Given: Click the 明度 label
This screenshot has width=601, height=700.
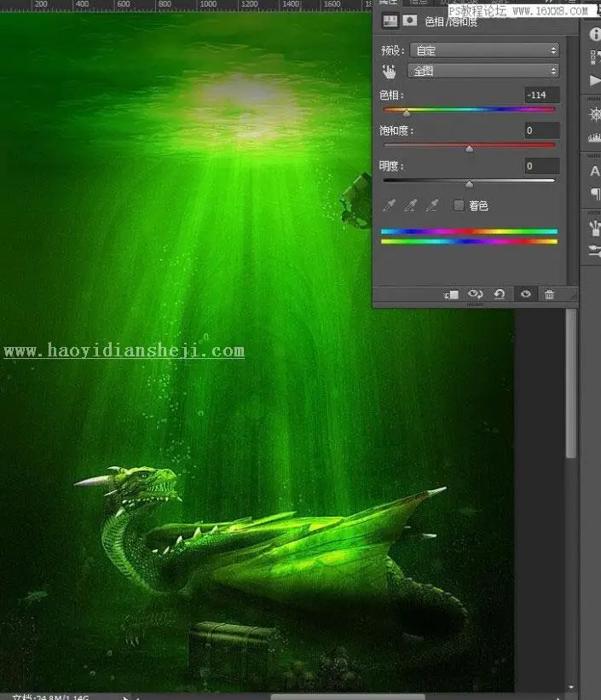Looking at the screenshot, I should tap(391, 166).
